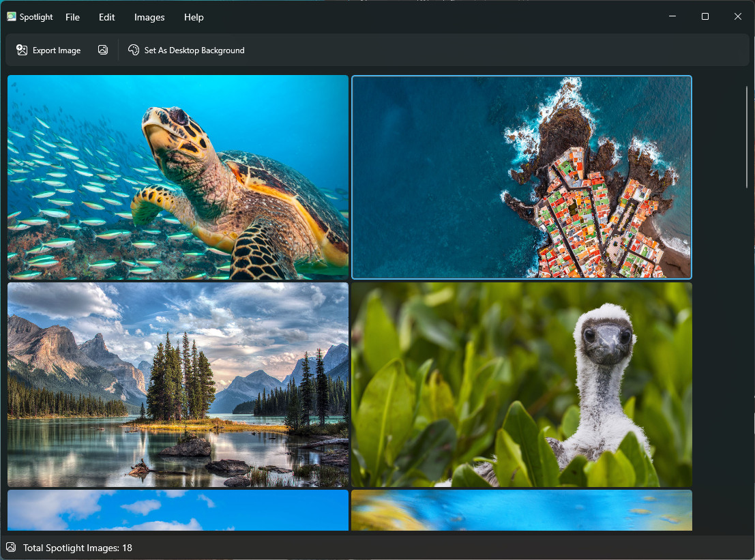Select the aerial coastal village thumbnail
This screenshot has width=755, height=560.
click(522, 177)
